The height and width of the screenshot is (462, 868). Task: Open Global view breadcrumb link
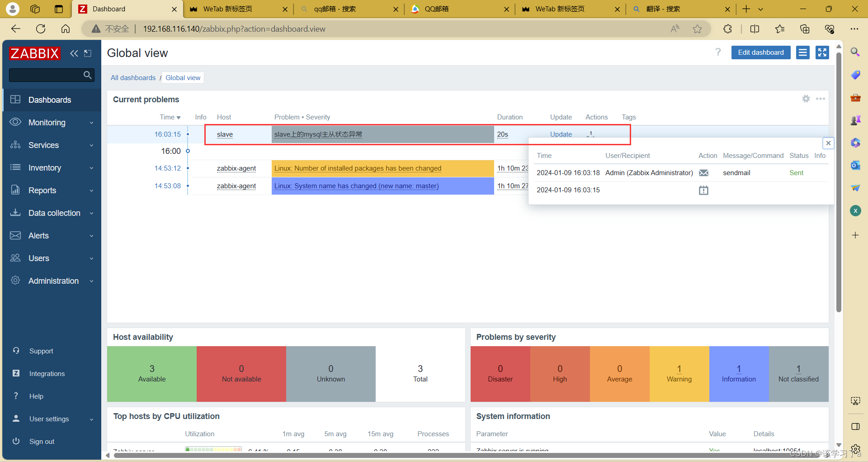[x=183, y=78]
